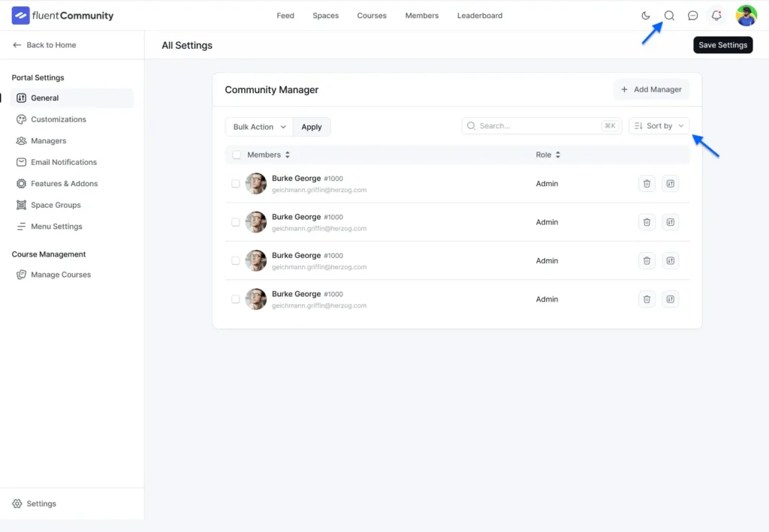
Task: Delete the second Burke George manager
Action: (647, 222)
